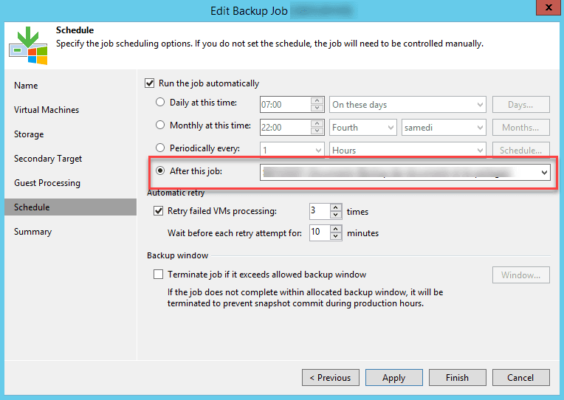Click the wait minutes field
This screenshot has width=564, height=400.
point(319,232)
